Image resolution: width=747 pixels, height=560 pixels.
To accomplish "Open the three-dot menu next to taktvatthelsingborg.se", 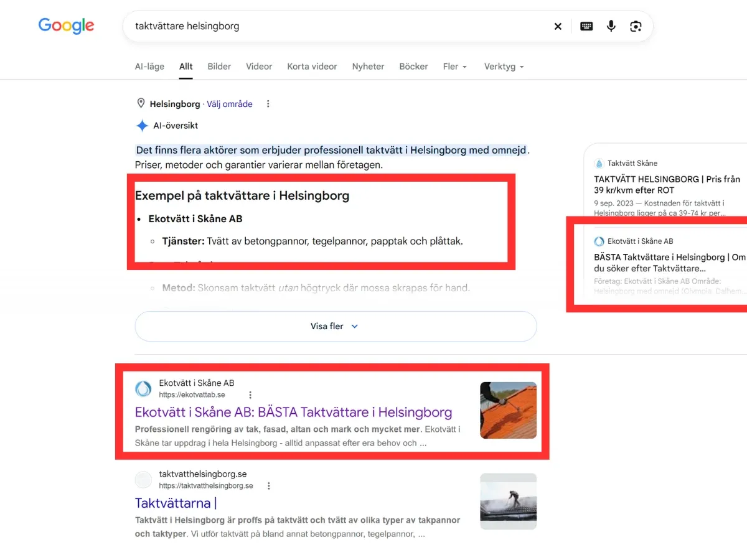I will (x=268, y=486).
